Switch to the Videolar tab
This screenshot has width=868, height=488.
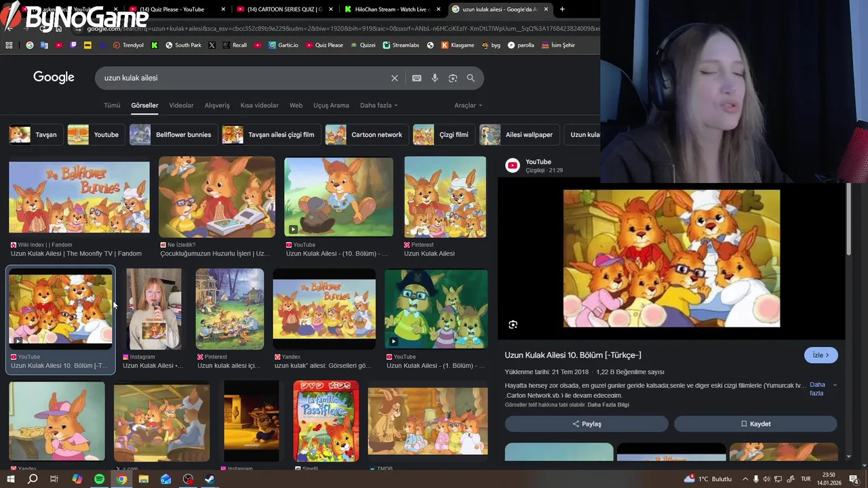click(x=181, y=106)
